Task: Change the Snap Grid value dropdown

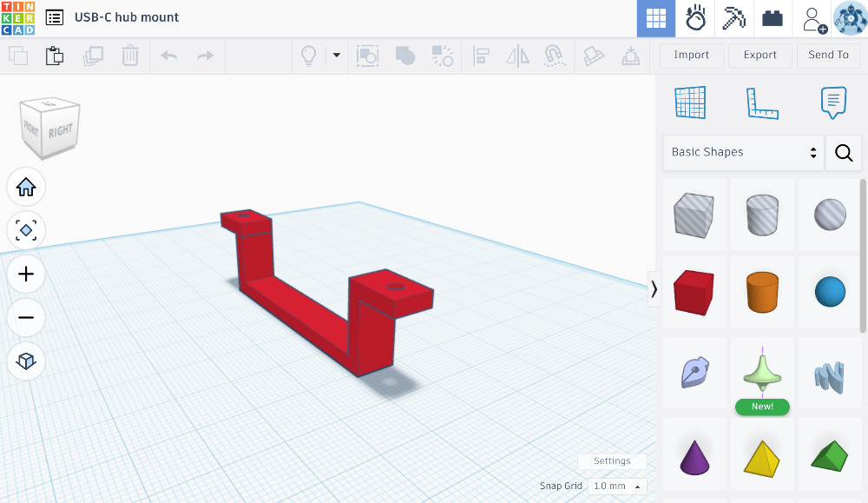Action: pyautogui.click(x=616, y=486)
